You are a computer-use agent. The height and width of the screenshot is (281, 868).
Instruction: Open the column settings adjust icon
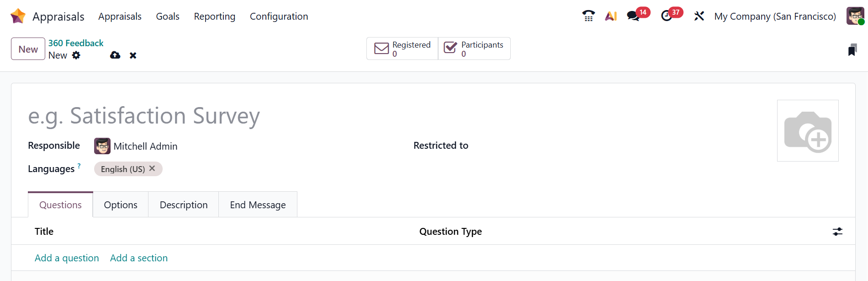(837, 232)
